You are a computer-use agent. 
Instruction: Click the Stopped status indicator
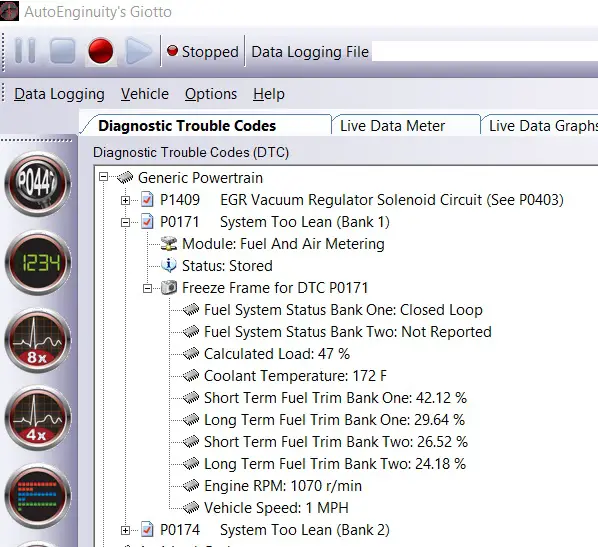click(x=203, y=51)
